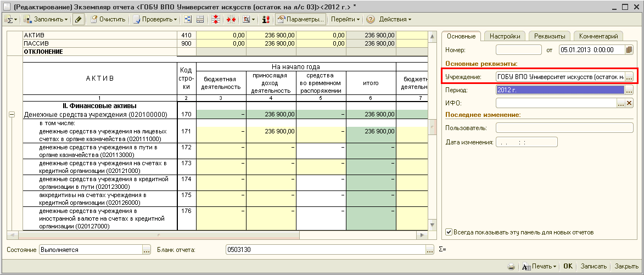Open the Действия menu
The image size is (644, 275).
(x=395, y=19)
